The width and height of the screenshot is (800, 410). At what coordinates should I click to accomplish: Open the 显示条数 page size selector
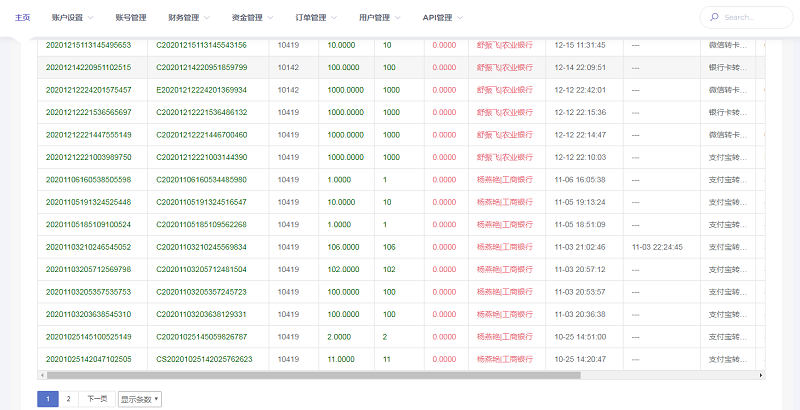139,399
